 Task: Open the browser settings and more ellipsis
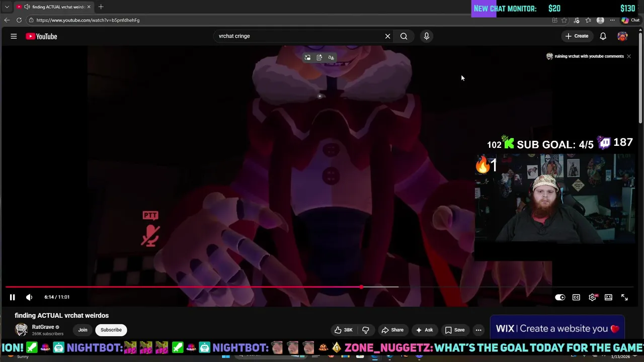point(612,20)
